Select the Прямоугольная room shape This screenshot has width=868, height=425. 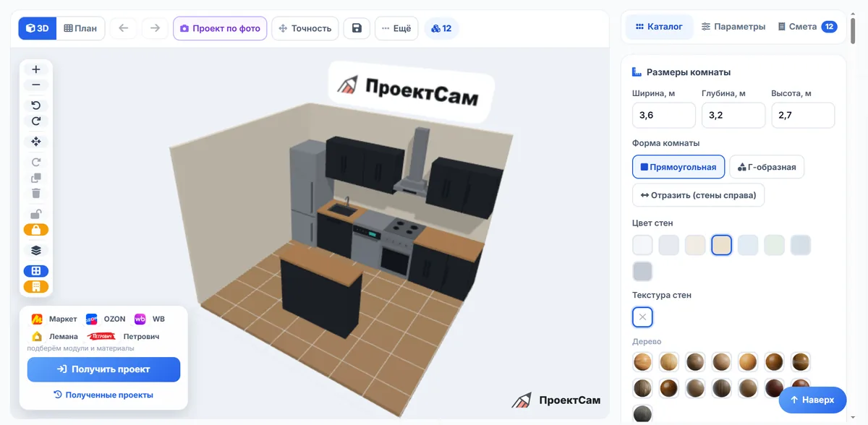(678, 167)
